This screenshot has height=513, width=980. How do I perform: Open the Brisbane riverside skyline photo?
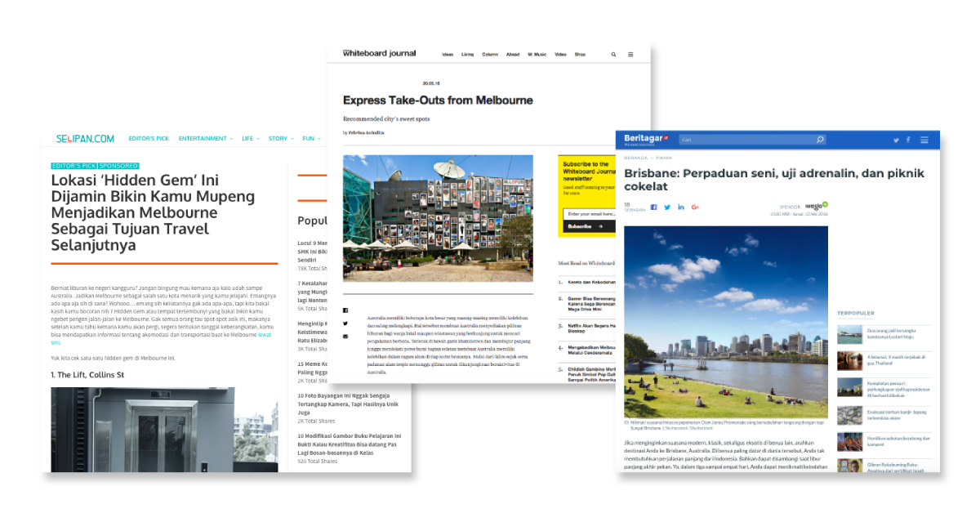[x=726, y=323]
